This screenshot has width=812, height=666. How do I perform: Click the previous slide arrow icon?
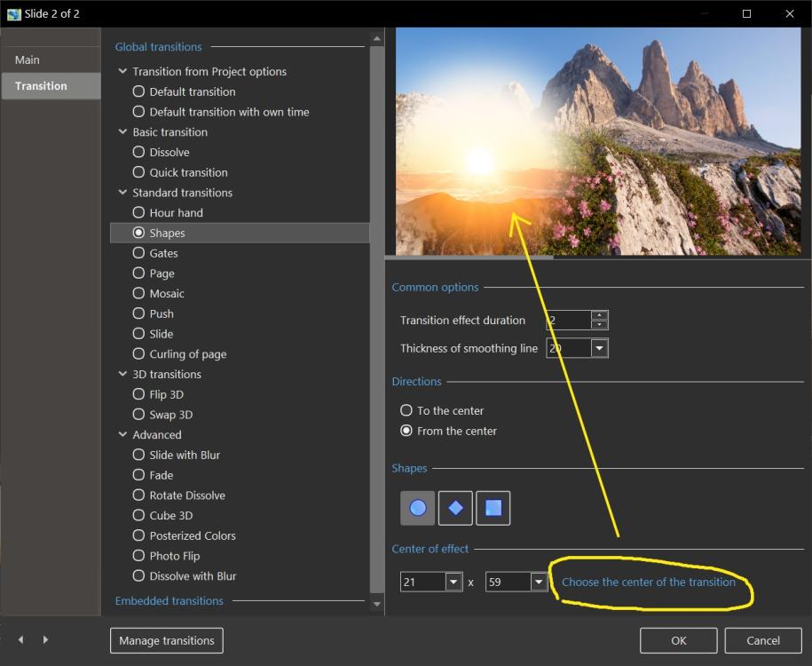[21, 639]
